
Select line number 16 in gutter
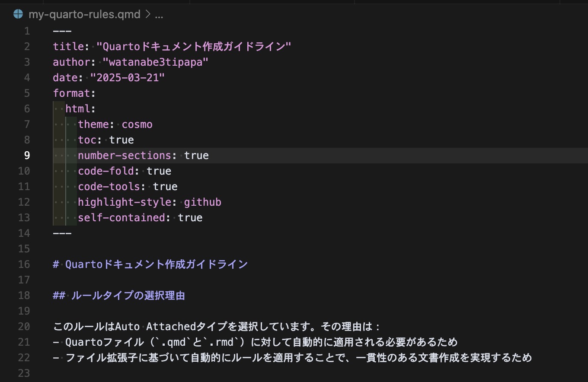[24, 264]
